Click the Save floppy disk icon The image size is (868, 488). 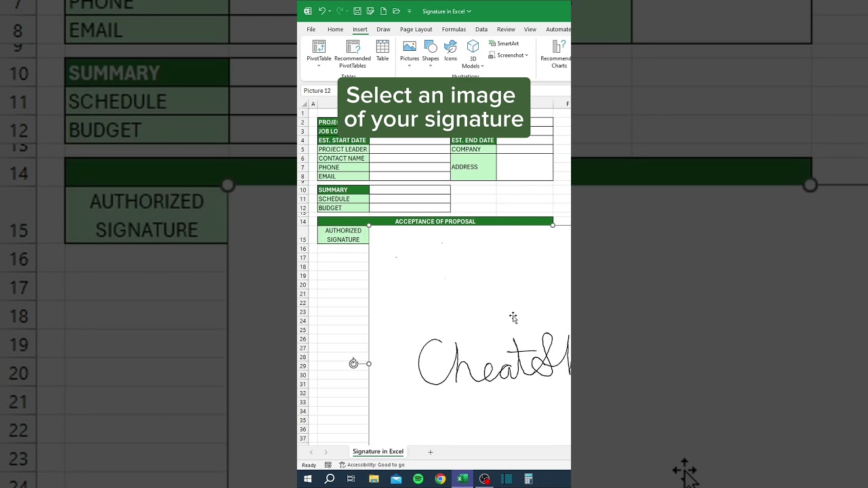pyautogui.click(x=357, y=11)
